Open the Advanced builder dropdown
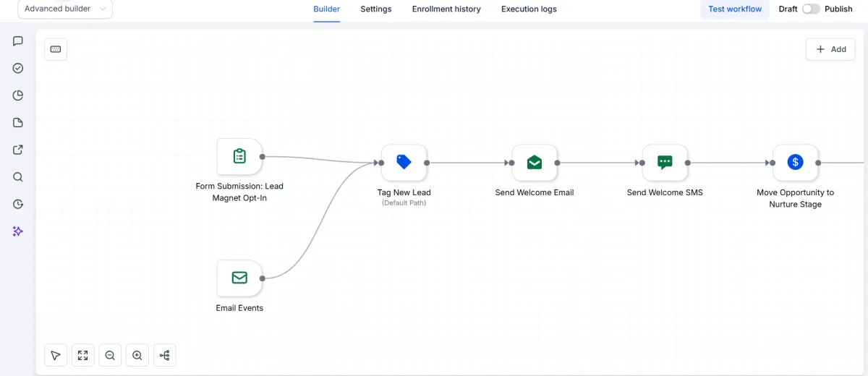 tap(65, 9)
